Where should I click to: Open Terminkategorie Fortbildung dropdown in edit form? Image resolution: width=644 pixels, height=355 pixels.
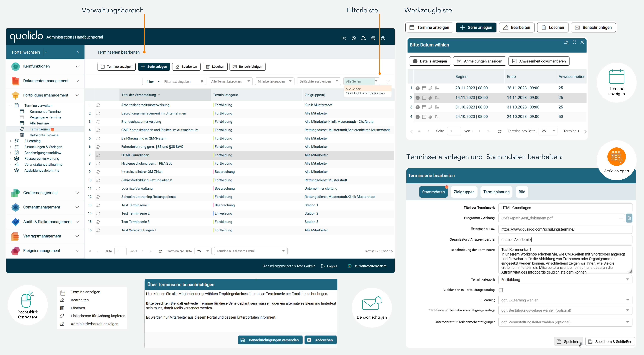coord(565,279)
